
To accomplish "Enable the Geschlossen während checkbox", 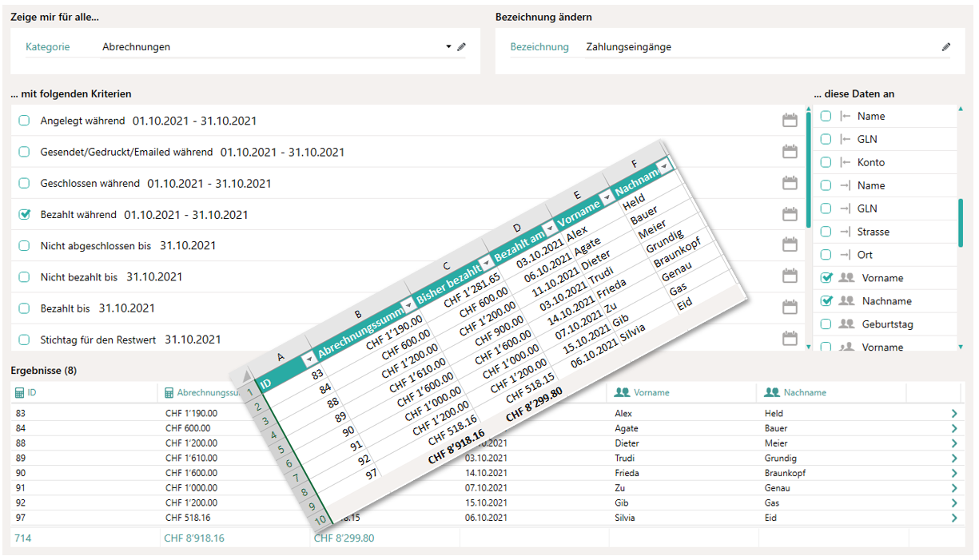I will click(24, 183).
